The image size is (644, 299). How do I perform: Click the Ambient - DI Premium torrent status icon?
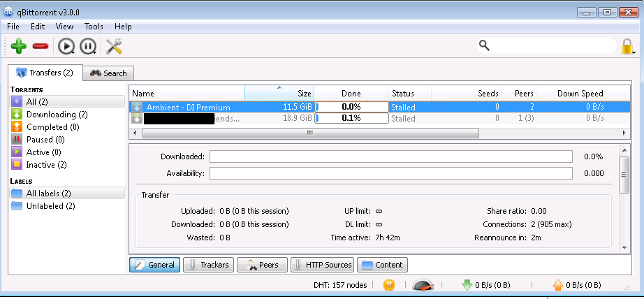[137, 107]
